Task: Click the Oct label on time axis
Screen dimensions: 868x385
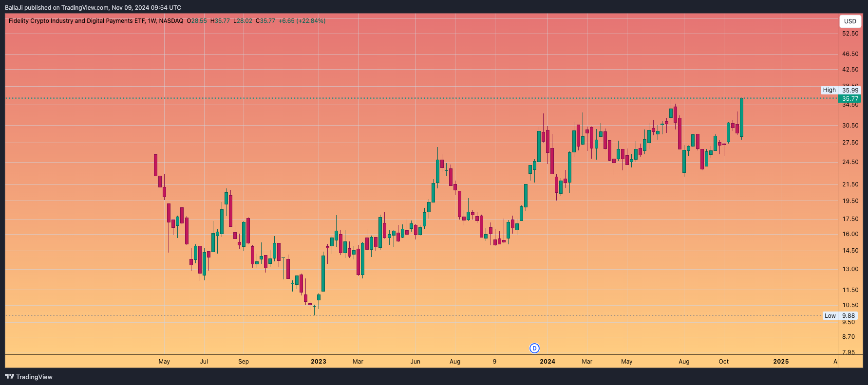Action: 724,361
